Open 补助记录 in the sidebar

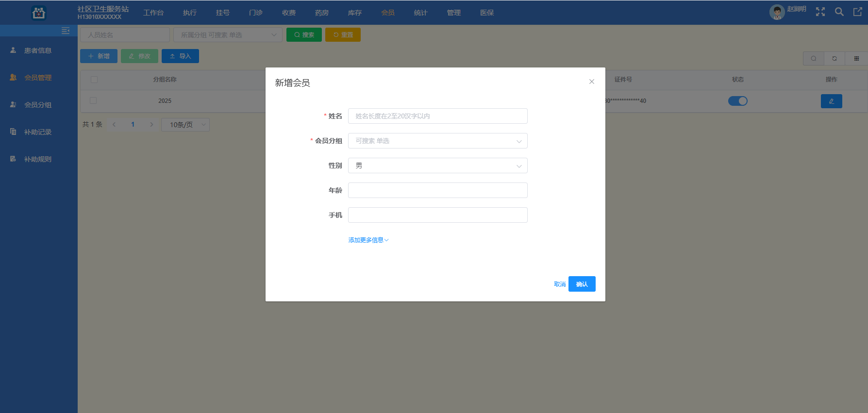click(x=39, y=132)
